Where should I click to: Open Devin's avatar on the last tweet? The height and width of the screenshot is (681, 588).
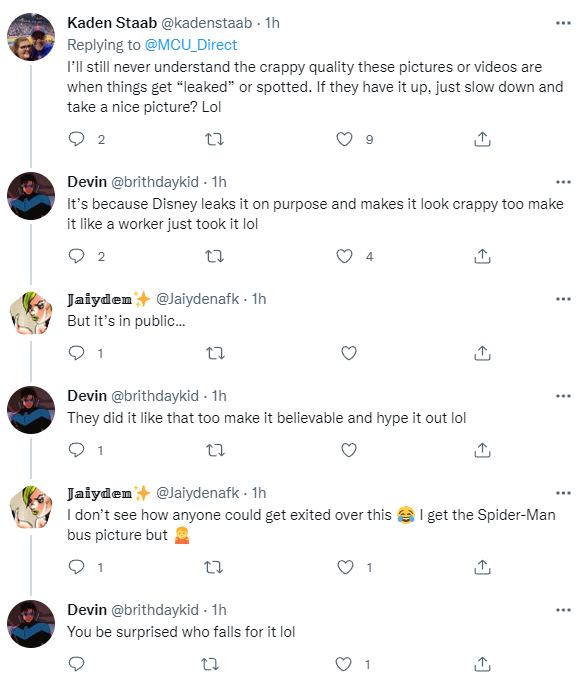pos(31,624)
